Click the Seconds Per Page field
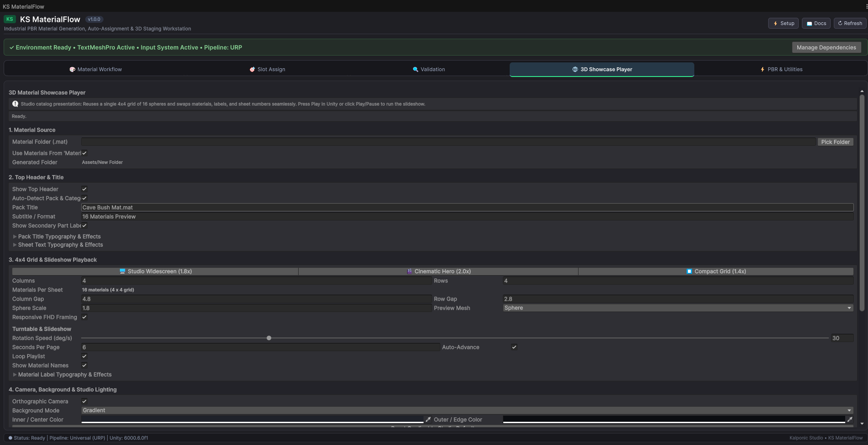The width and height of the screenshot is (868, 445). [x=260, y=347]
